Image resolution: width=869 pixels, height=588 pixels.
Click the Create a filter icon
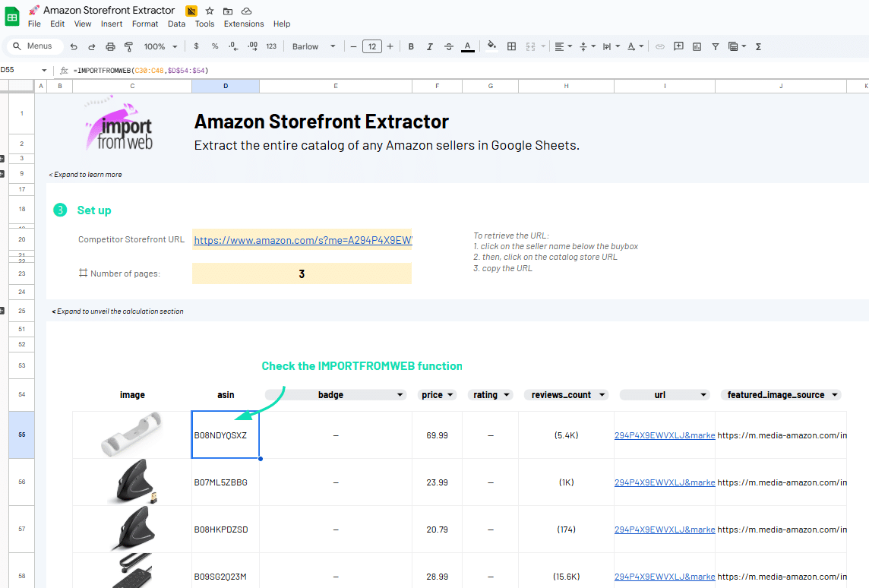point(716,46)
